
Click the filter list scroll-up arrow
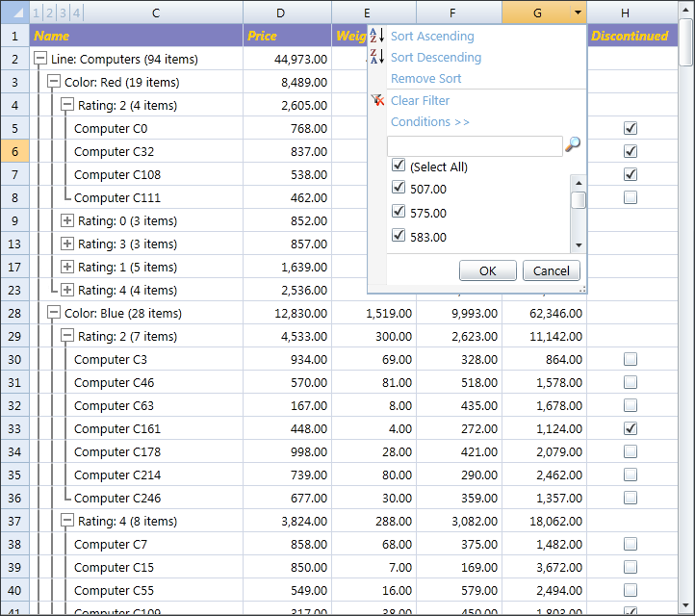click(x=578, y=183)
